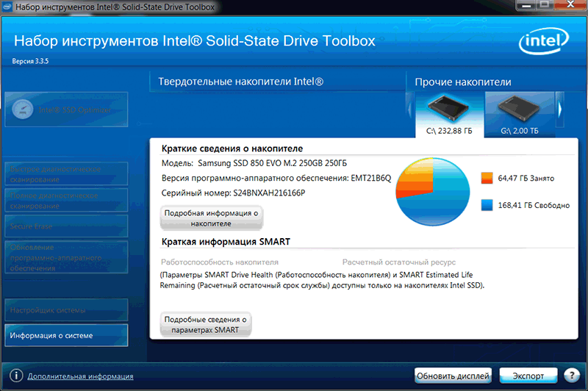Click the Intel logo
The height and width of the screenshot is (391, 588).
544,41
